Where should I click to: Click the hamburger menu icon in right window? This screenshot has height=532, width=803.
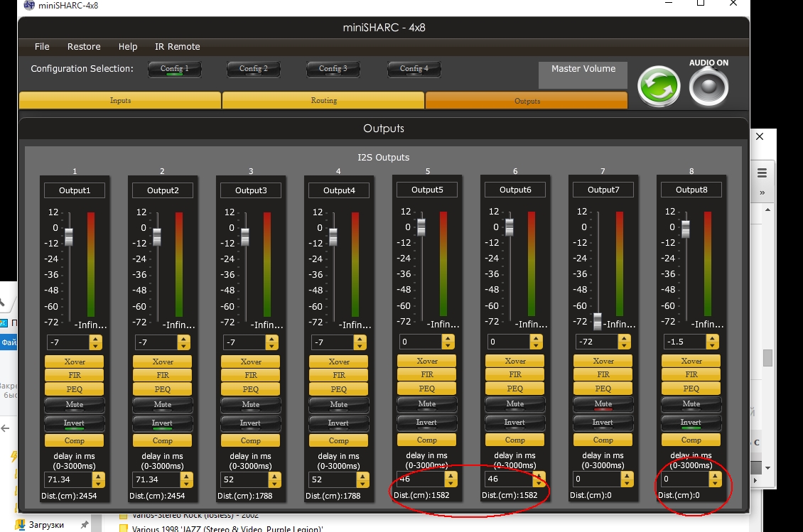click(x=762, y=173)
